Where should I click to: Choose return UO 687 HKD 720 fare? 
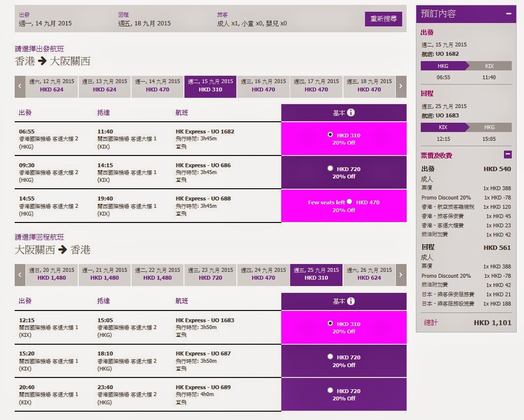pos(330,356)
